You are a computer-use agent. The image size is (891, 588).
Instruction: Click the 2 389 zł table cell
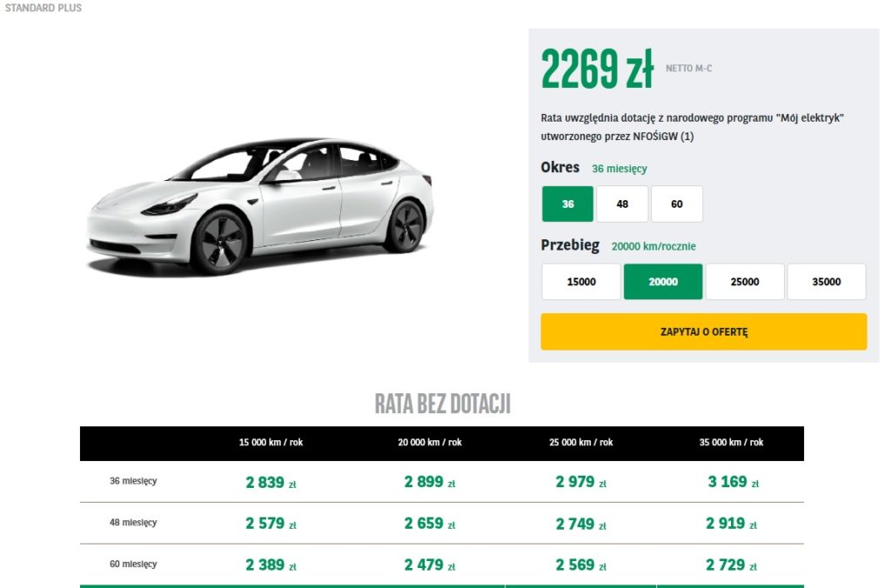271,565
